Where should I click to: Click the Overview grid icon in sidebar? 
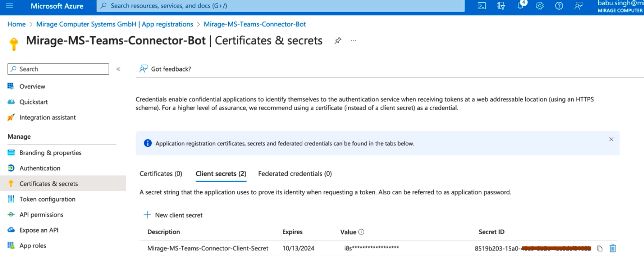tap(11, 86)
